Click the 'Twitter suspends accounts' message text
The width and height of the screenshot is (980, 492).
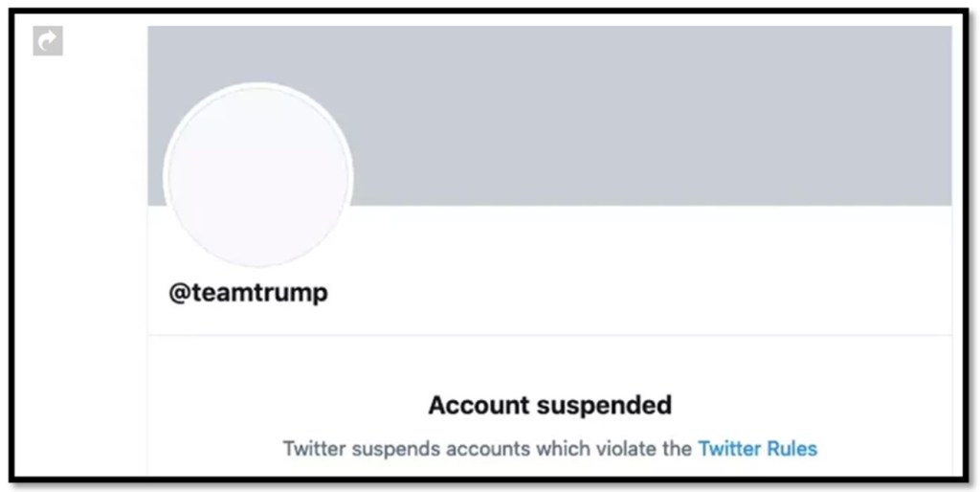(488, 448)
